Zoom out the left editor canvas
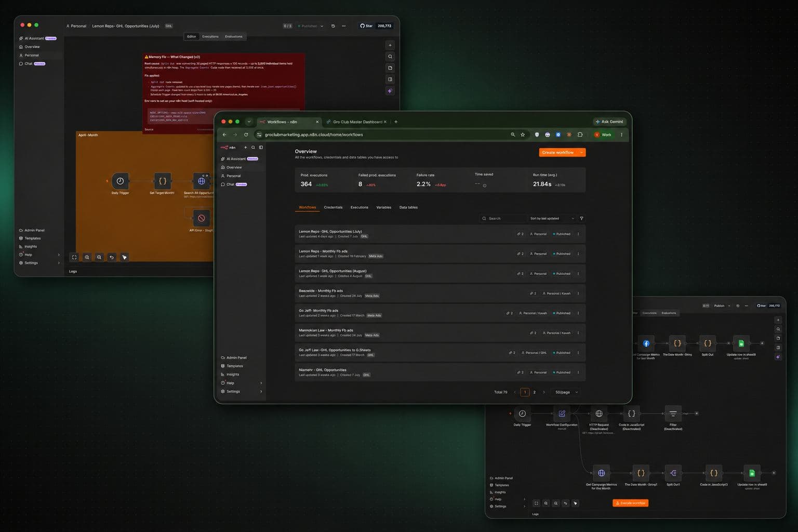The image size is (798, 532). (99, 257)
